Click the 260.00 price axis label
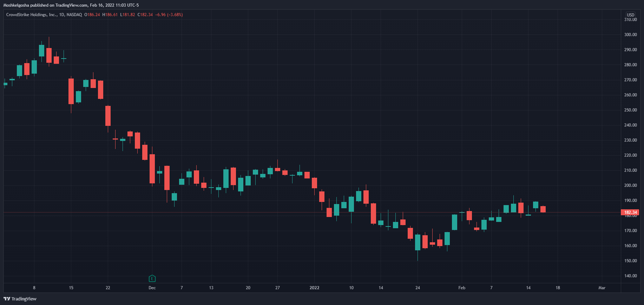Screen dimensions: 644x305 pos(630,95)
